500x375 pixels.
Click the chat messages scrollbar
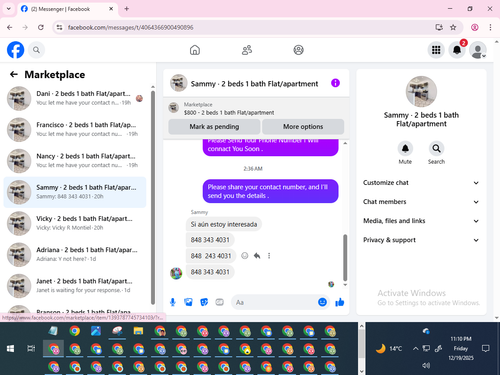pyautogui.click(x=345, y=258)
